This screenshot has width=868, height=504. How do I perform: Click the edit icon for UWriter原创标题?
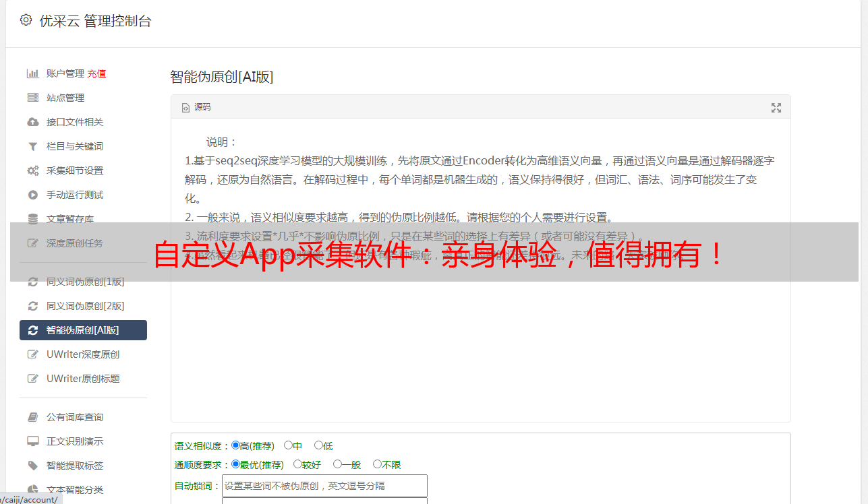point(32,379)
